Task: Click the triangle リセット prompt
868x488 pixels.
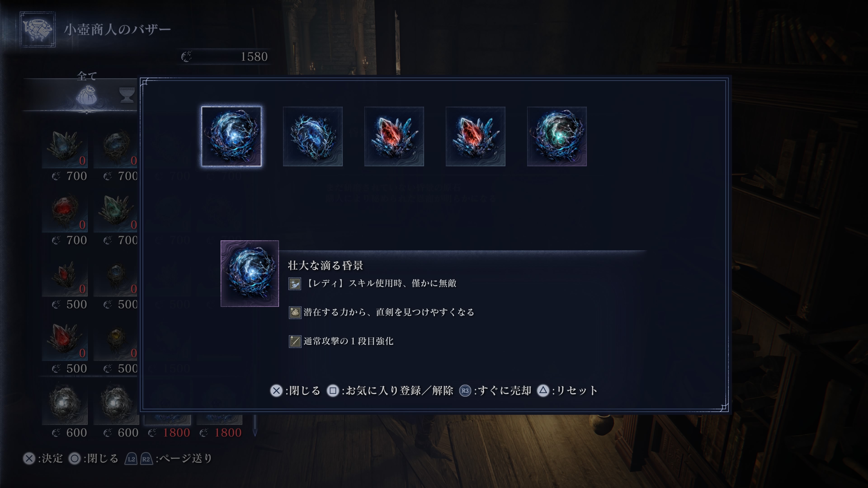Action: pos(567,391)
